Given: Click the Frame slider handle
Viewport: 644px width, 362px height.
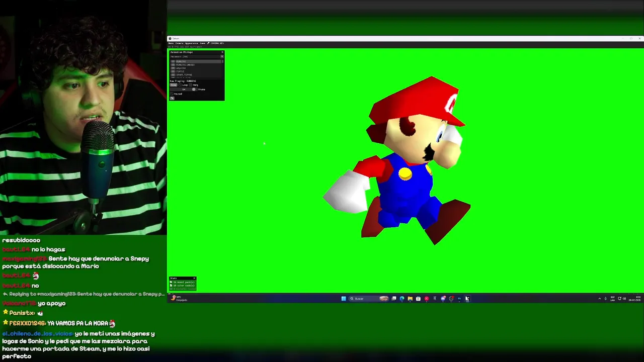Looking at the screenshot, I should pyautogui.click(x=194, y=89).
